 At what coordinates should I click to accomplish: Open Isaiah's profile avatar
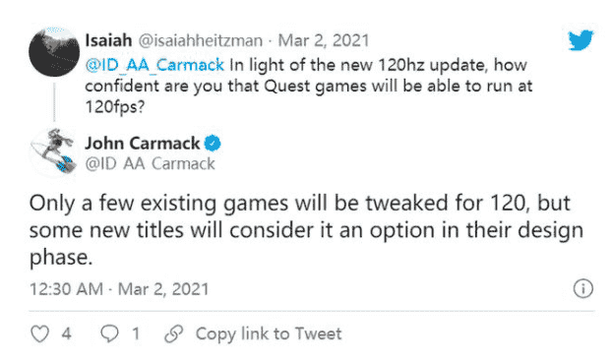pos(54,51)
